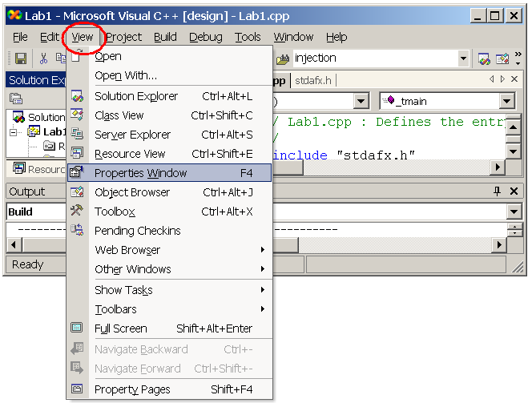Click the Server Explorer icon in the View menu
The height and width of the screenshot is (403, 532).
77,135
